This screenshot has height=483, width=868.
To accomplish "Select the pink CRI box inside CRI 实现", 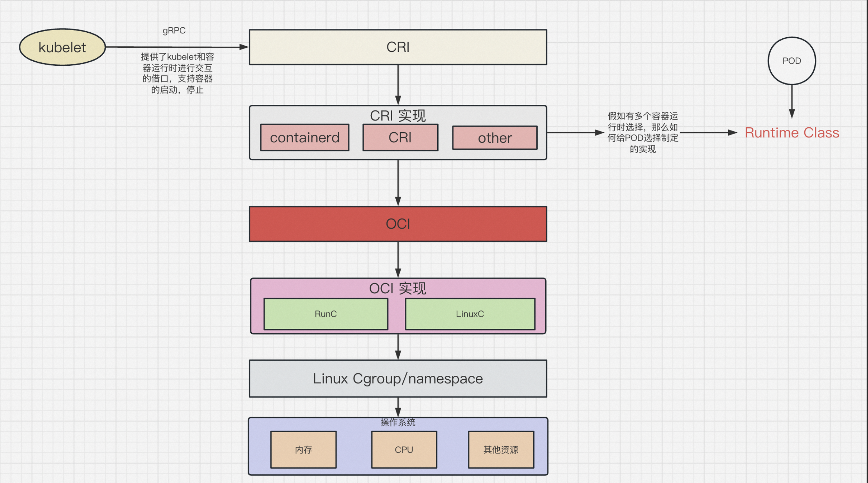I will (x=400, y=137).
